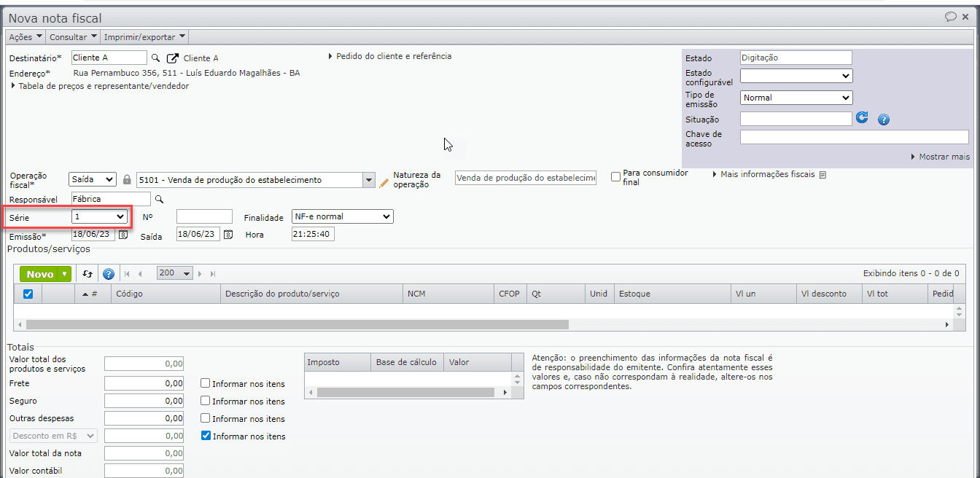Go to previous page of product items
Screen dimensions: 980x478
click(140, 274)
